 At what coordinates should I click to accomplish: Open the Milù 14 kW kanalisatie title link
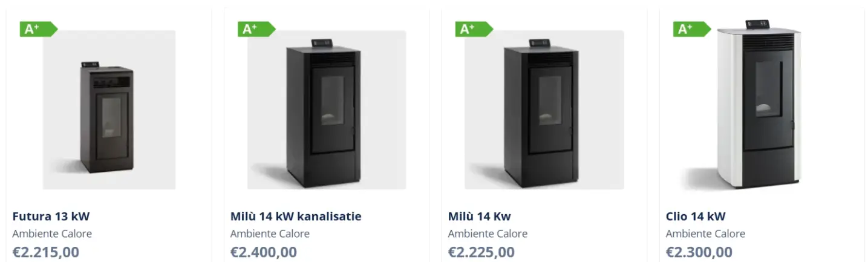click(296, 217)
